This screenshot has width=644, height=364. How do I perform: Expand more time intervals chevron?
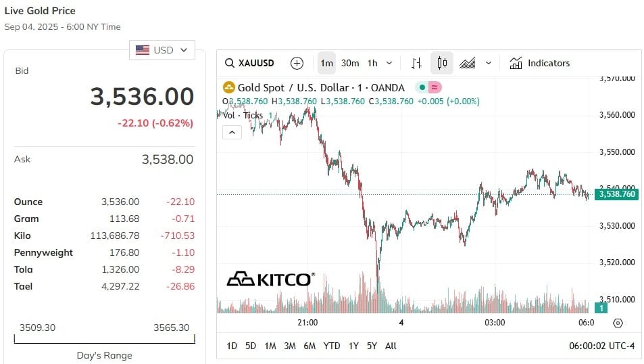click(x=389, y=64)
